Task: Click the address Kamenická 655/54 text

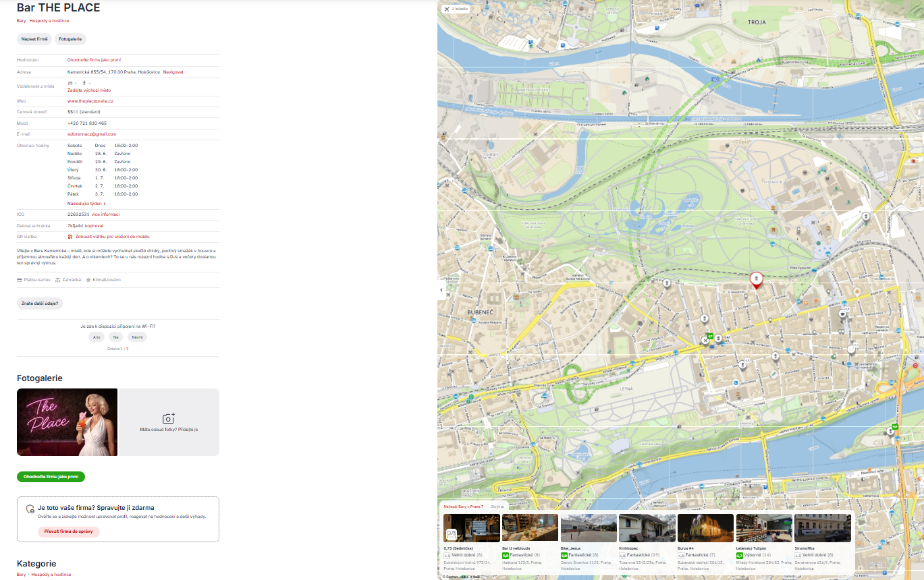Action: pos(113,71)
